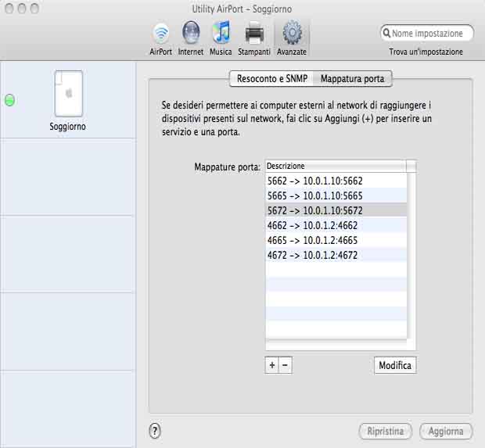Click the Aggiorna button
The width and height of the screenshot is (485, 448).
point(446,431)
